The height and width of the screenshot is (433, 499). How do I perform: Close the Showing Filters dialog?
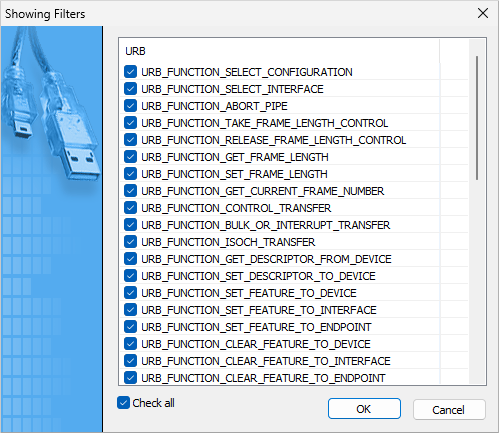click(483, 14)
